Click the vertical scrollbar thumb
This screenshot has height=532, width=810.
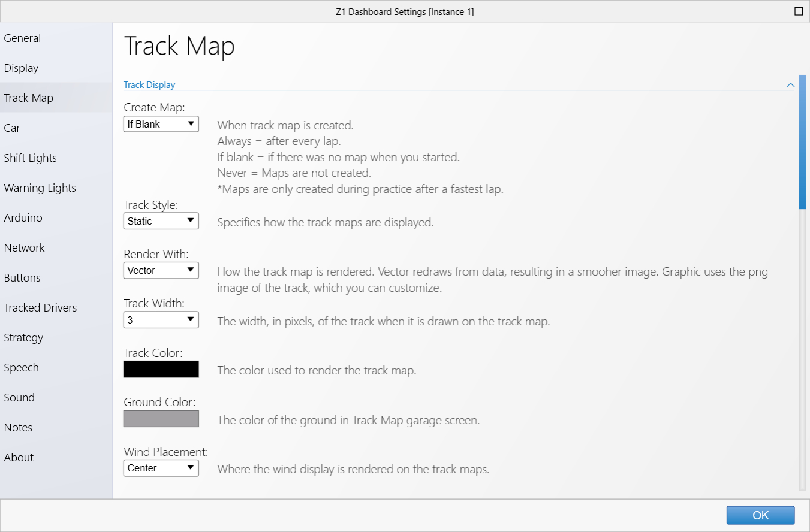click(802, 141)
